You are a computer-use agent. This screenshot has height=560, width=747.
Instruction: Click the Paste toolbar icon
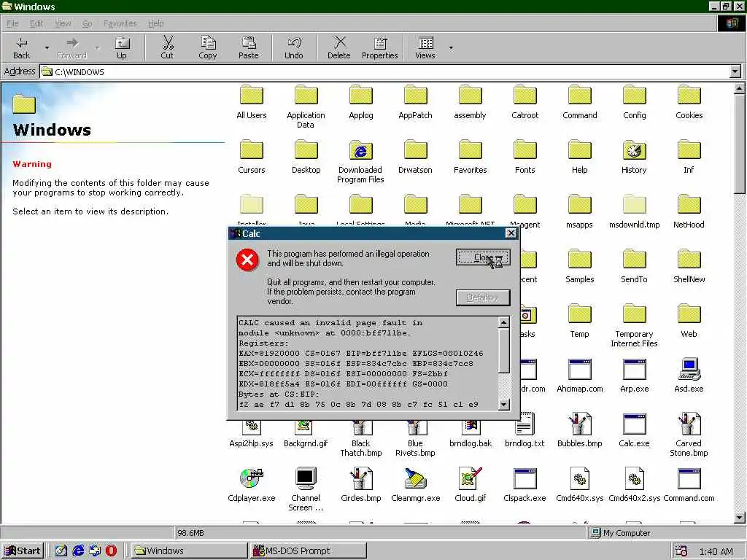coord(248,47)
